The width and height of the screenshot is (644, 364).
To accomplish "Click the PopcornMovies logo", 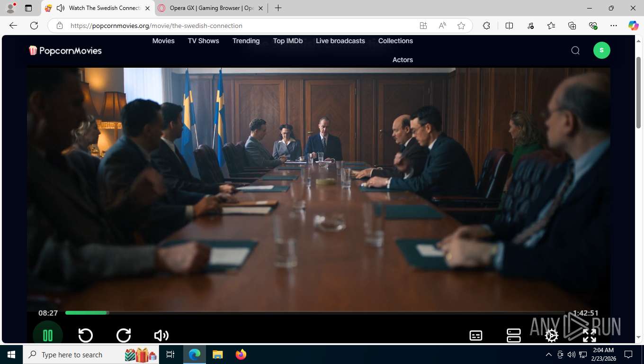I will pos(65,50).
